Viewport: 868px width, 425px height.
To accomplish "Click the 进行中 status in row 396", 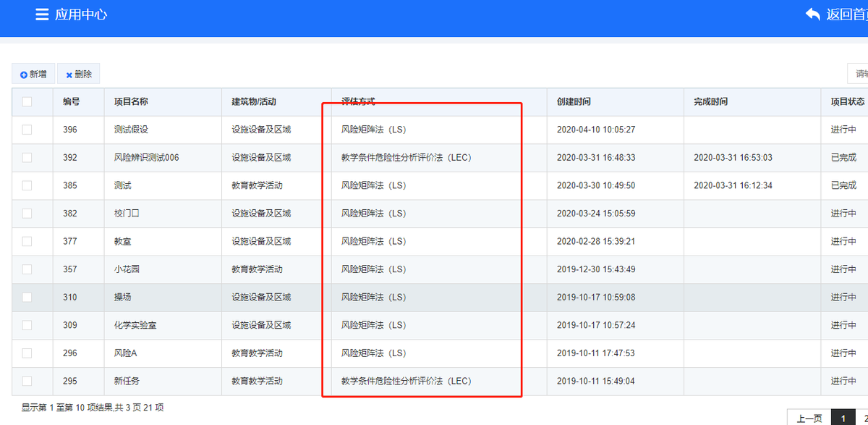I will pyautogui.click(x=843, y=130).
